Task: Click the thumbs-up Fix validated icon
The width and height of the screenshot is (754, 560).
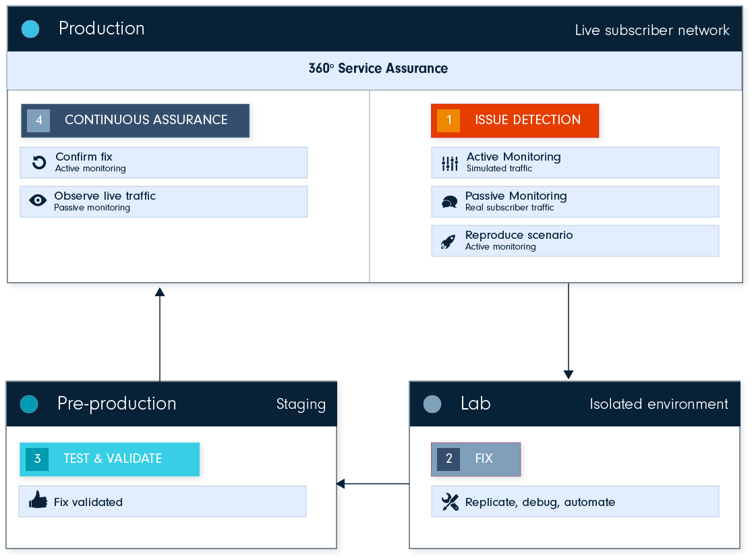Action: point(38,501)
